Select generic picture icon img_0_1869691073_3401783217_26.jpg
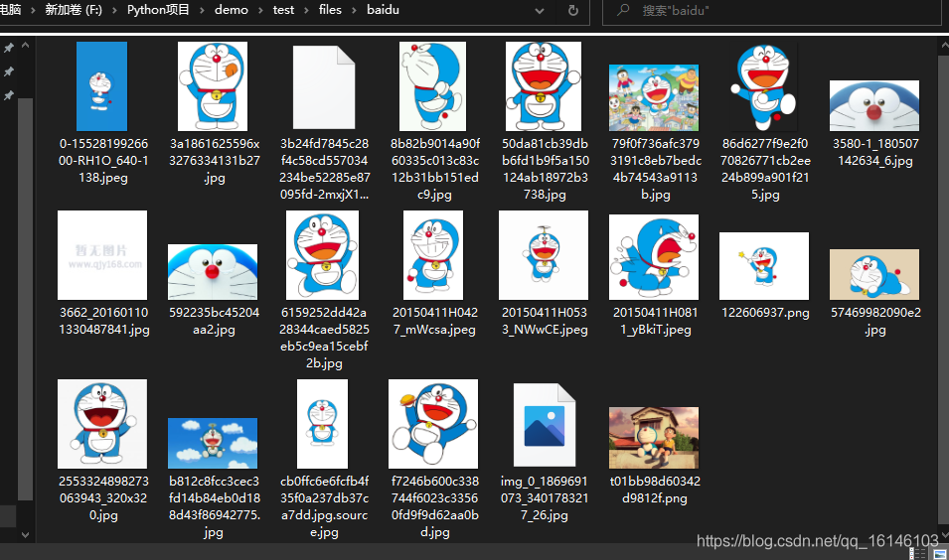This screenshot has width=949, height=560. tap(545, 425)
